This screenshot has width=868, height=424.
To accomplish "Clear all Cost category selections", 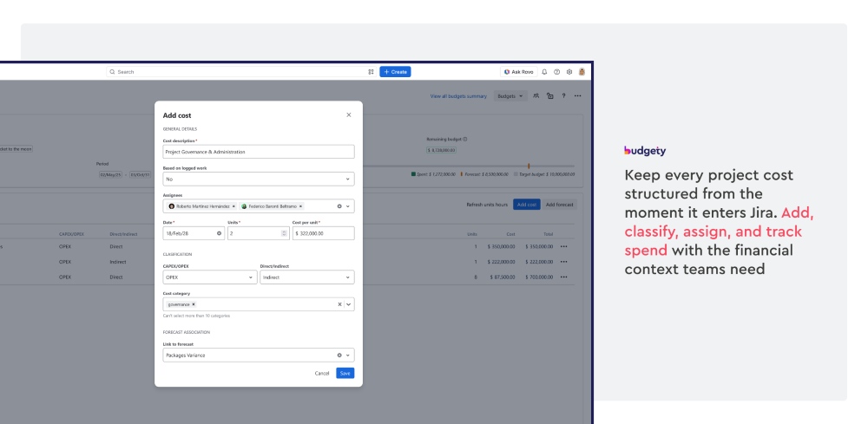I will point(340,304).
